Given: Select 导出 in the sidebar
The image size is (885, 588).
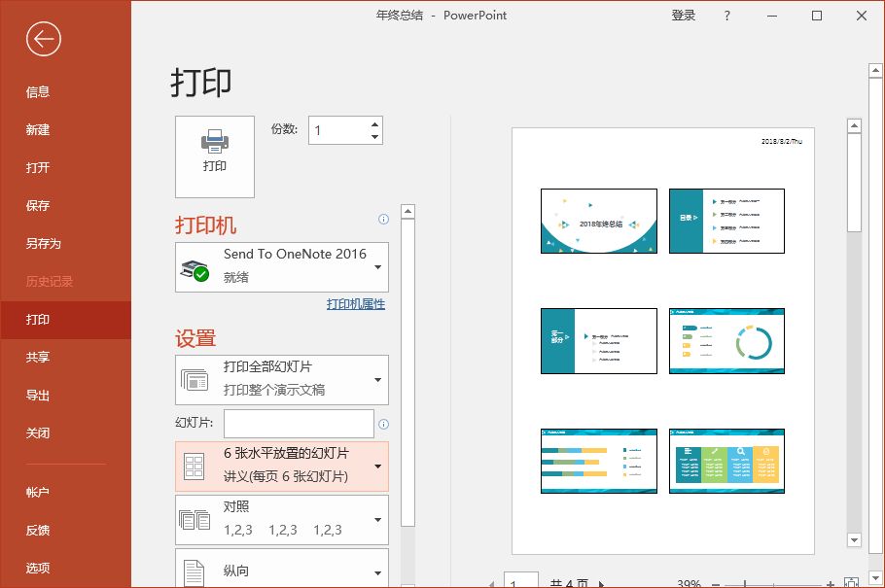Looking at the screenshot, I should [x=37, y=395].
